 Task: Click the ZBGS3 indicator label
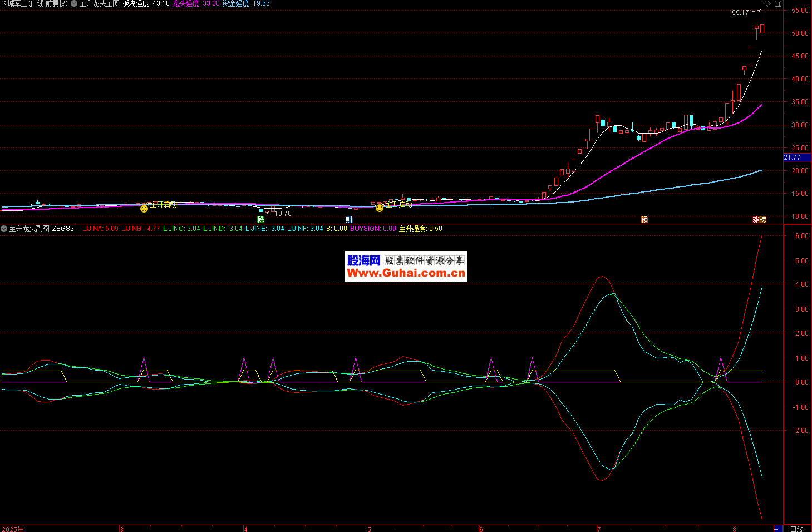coord(66,229)
